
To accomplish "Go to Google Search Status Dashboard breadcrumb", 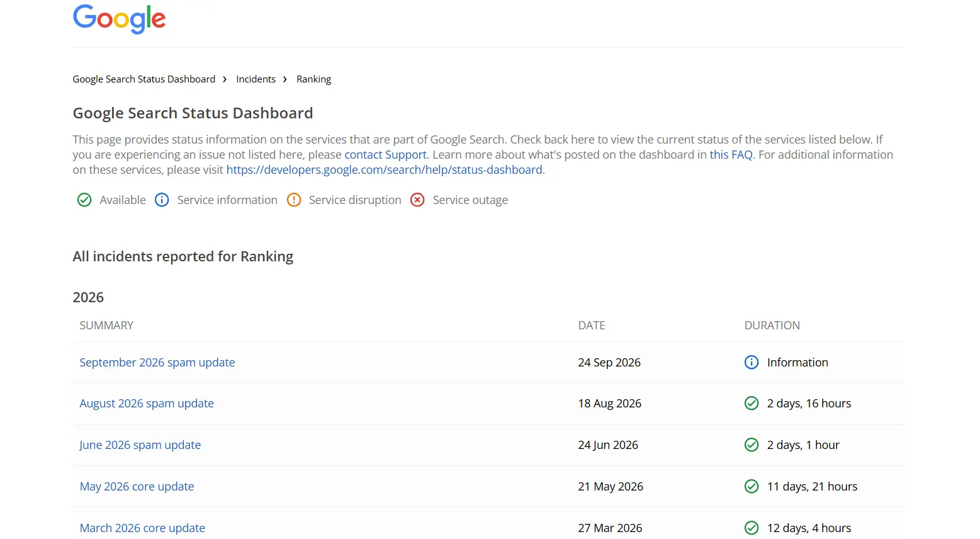I will click(144, 79).
